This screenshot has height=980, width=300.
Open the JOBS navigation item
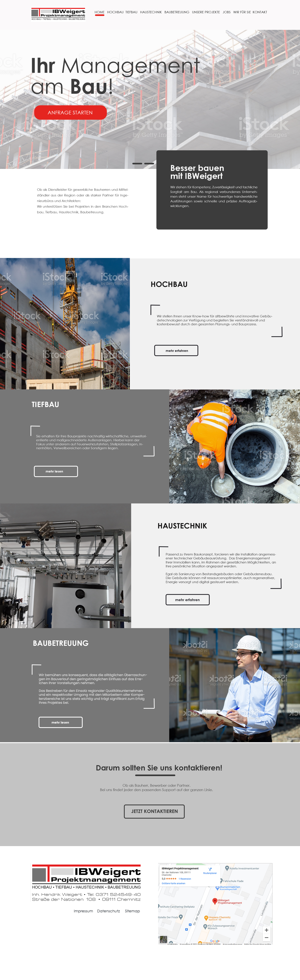click(x=227, y=12)
